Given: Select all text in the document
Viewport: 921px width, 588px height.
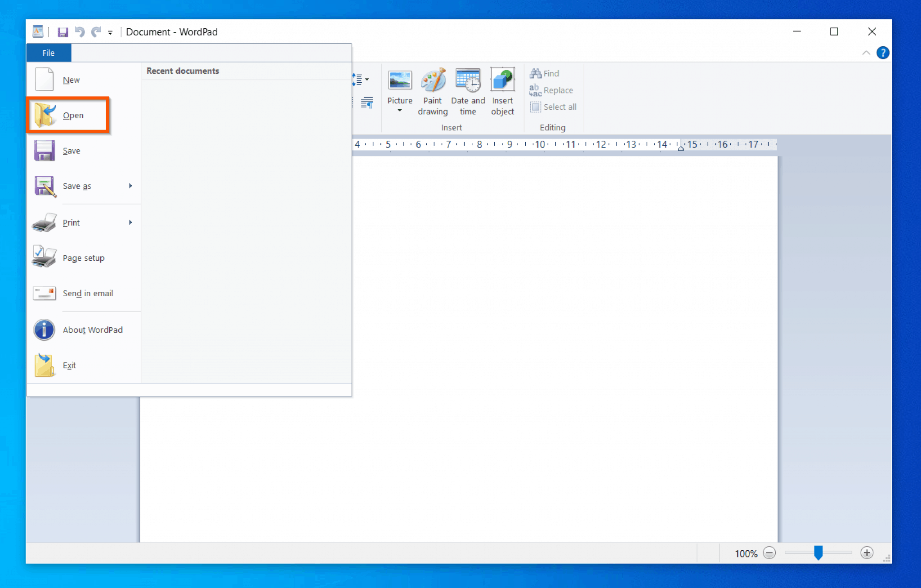Looking at the screenshot, I should point(554,107).
